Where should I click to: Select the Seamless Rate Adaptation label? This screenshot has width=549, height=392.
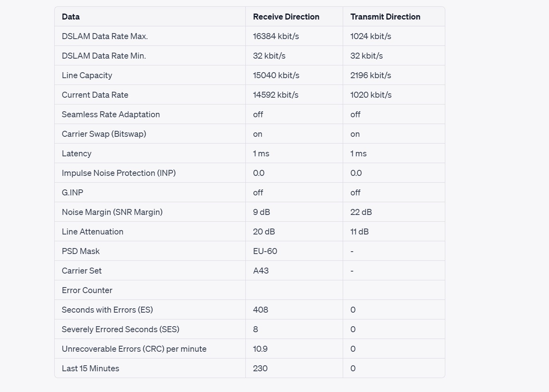click(x=111, y=114)
